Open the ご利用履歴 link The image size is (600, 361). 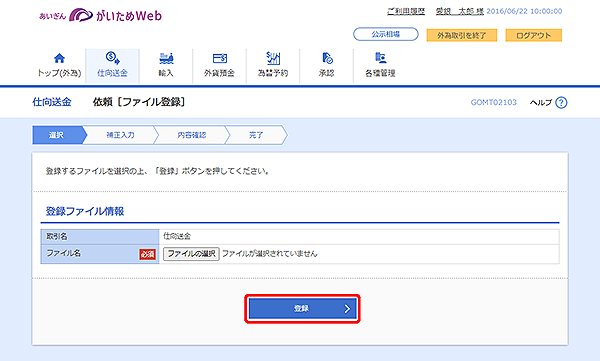406,11
